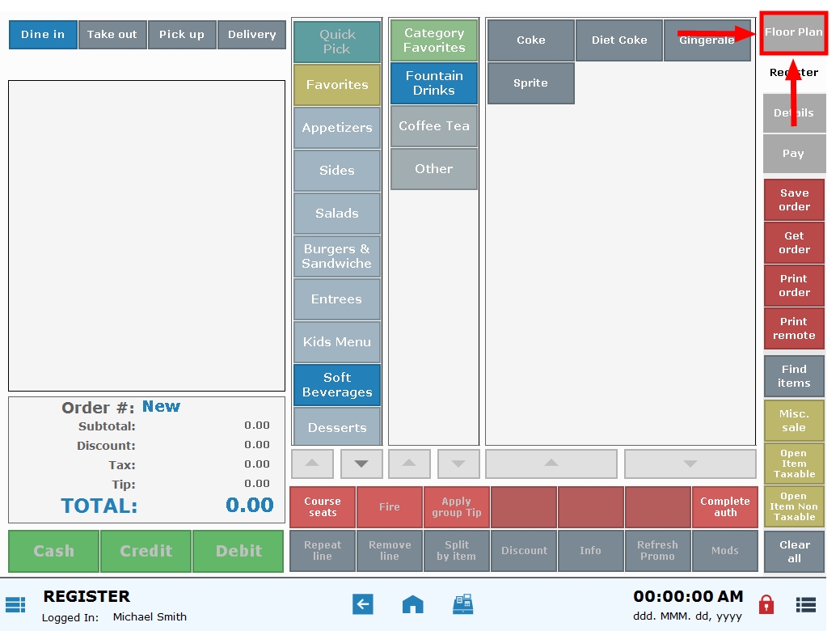Viewport: 840px width, 631px height.
Task: Choose Credit as payment method
Action: (x=146, y=551)
